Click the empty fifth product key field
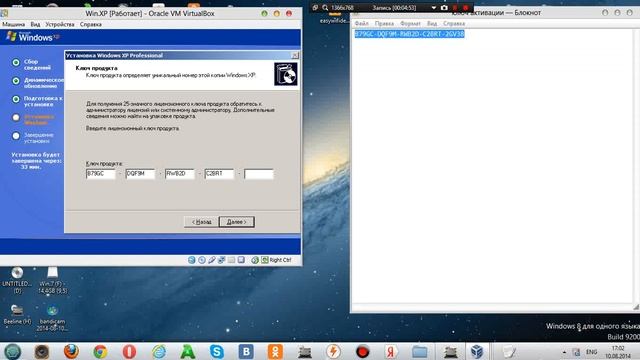Screen dimensions: 640x360 (259, 174)
